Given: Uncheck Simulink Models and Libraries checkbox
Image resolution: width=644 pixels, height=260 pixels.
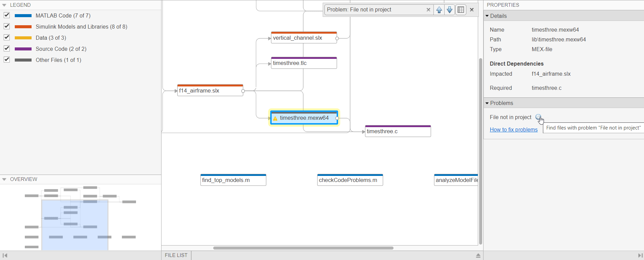Looking at the screenshot, I should point(7,26).
